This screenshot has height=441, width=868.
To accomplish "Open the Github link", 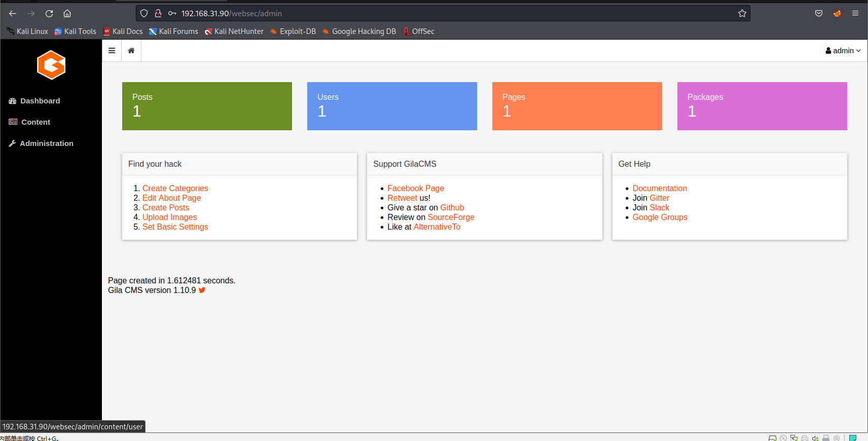I will pyautogui.click(x=452, y=208).
